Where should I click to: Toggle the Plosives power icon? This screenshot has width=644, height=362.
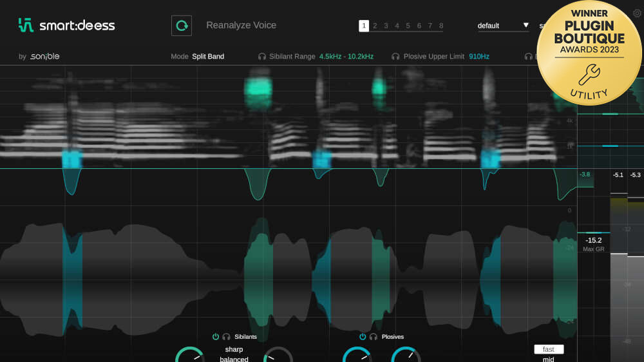click(x=363, y=336)
